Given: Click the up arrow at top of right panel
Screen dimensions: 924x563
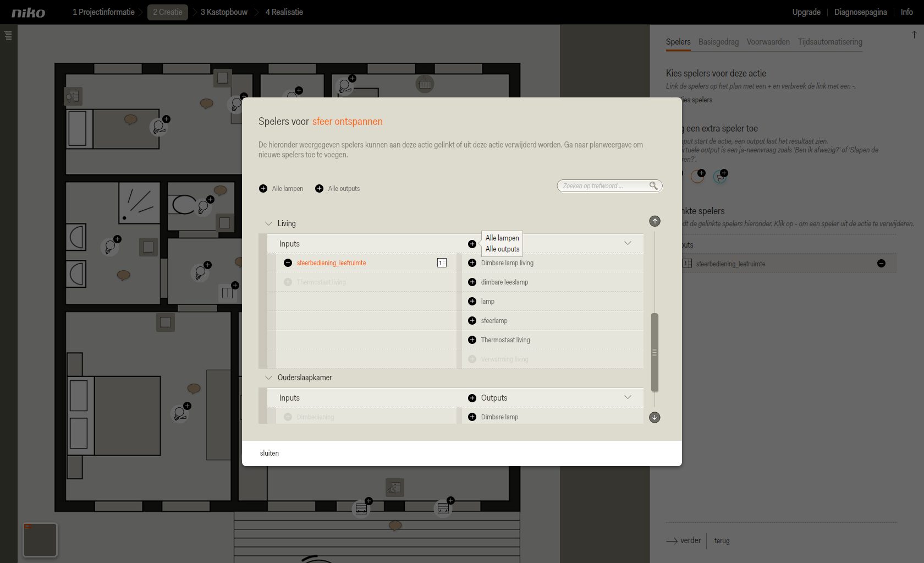Looking at the screenshot, I should coord(914,35).
